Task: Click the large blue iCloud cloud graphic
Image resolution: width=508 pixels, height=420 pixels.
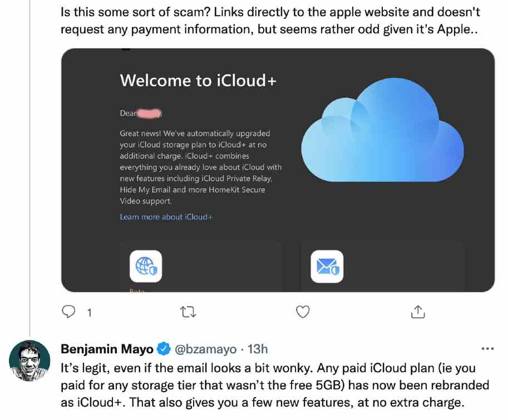Action: (x=382, y=131)
